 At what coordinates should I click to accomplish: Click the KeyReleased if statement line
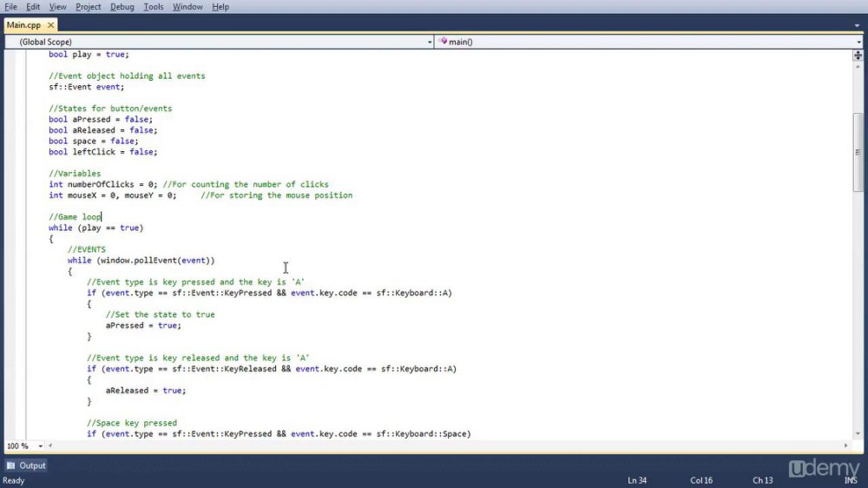[272, 369]
